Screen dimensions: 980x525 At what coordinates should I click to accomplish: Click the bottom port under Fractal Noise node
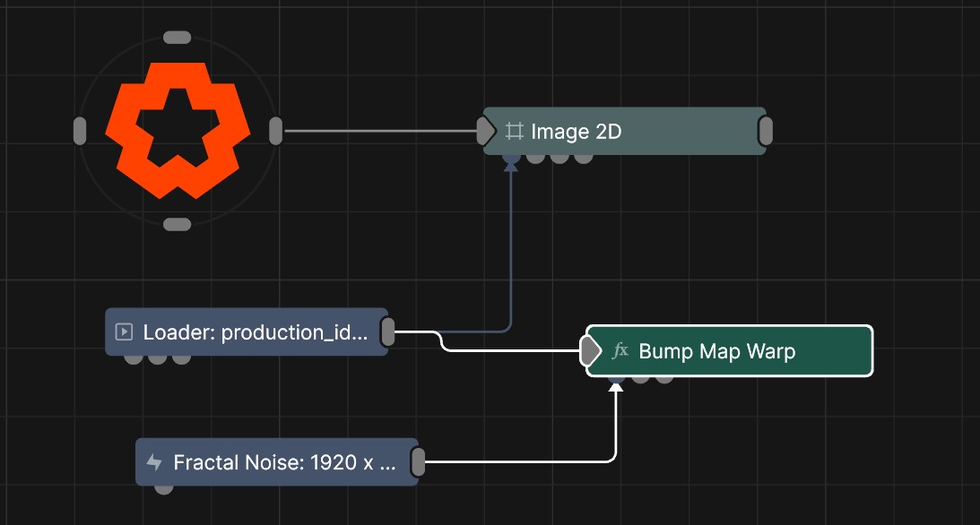[163, 488]
